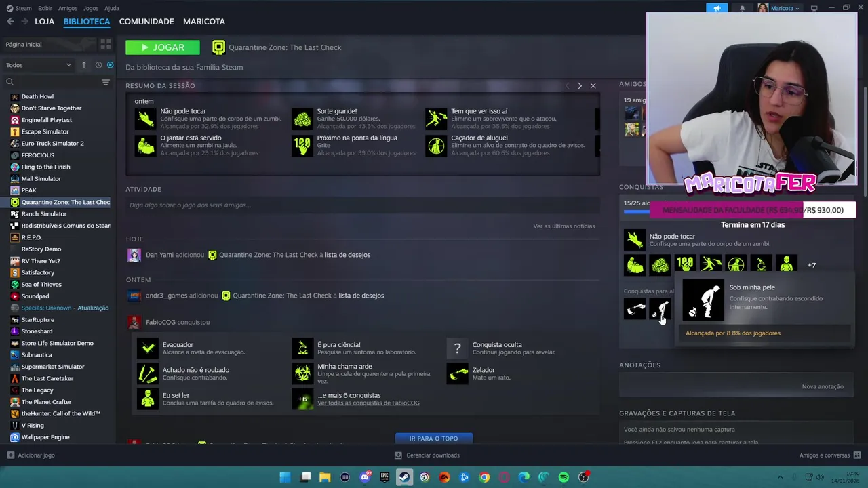Click the library search field

[x=51, y=82]
